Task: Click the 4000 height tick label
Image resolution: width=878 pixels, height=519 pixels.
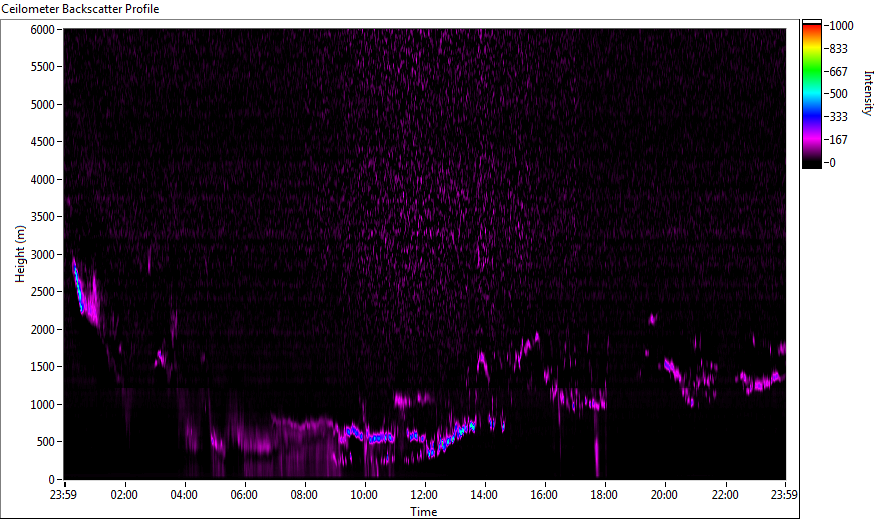Action: click(43, 180)
